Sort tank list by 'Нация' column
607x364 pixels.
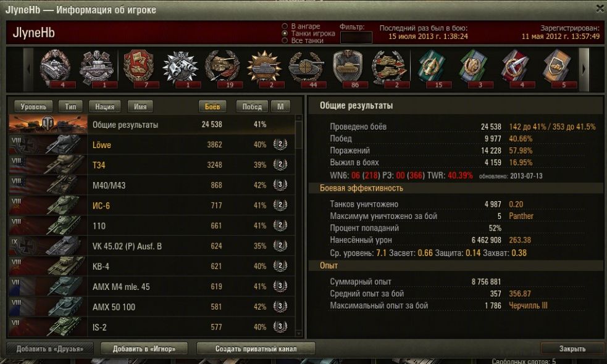coord(104,106)
